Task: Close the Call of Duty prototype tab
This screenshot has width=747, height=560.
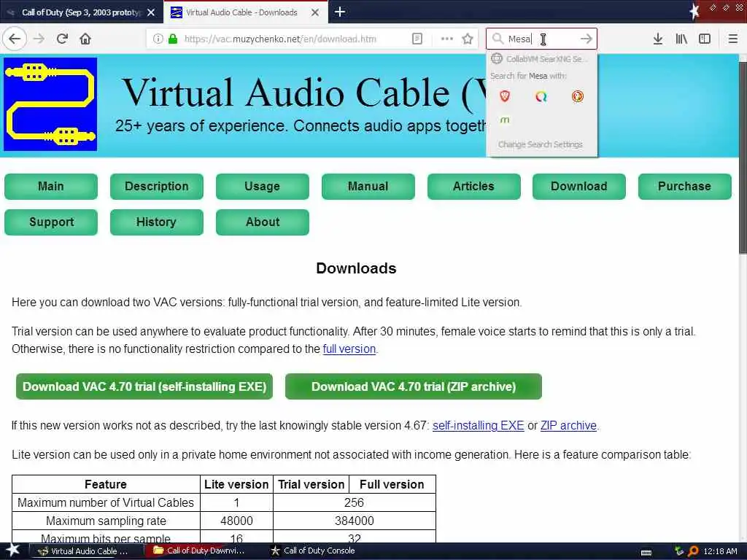Action: point(151,12)
